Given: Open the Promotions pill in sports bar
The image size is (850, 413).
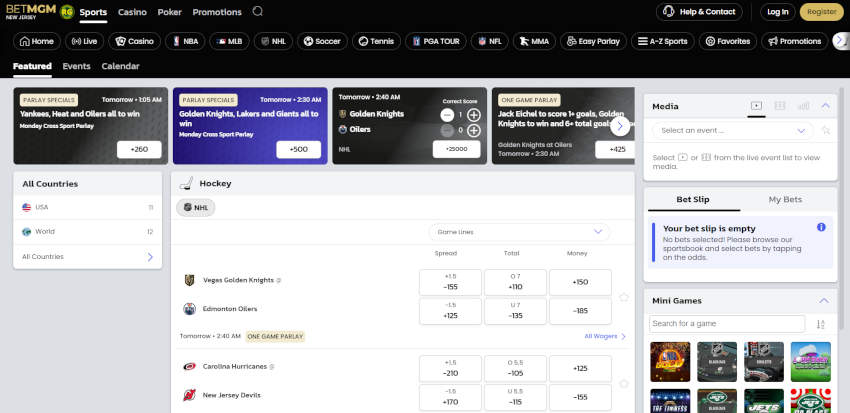Looking at the screenshot, I should point(795,41).
